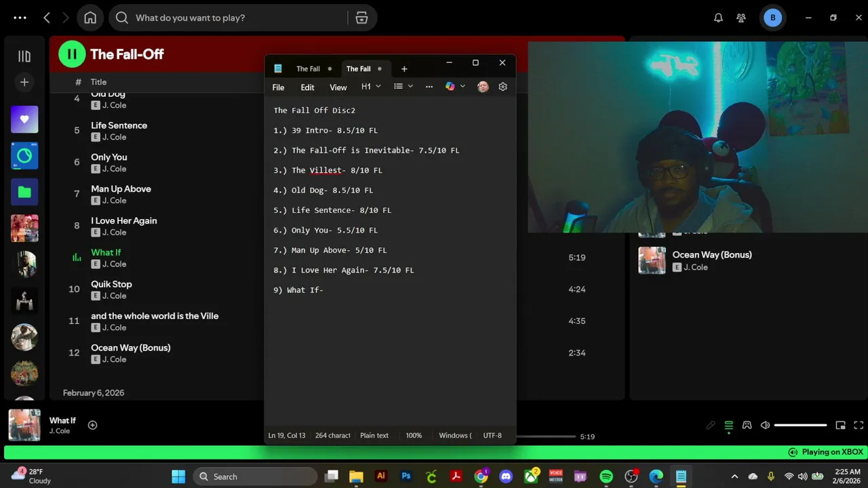This screenshot has width=868, height=488.
Task: Click the misspelled word Villest in Notepad
Action: [x=325, y=170]
